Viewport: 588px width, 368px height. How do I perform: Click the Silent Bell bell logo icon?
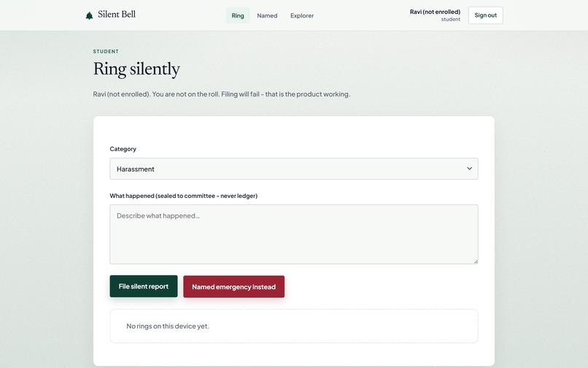coord(89,16)
